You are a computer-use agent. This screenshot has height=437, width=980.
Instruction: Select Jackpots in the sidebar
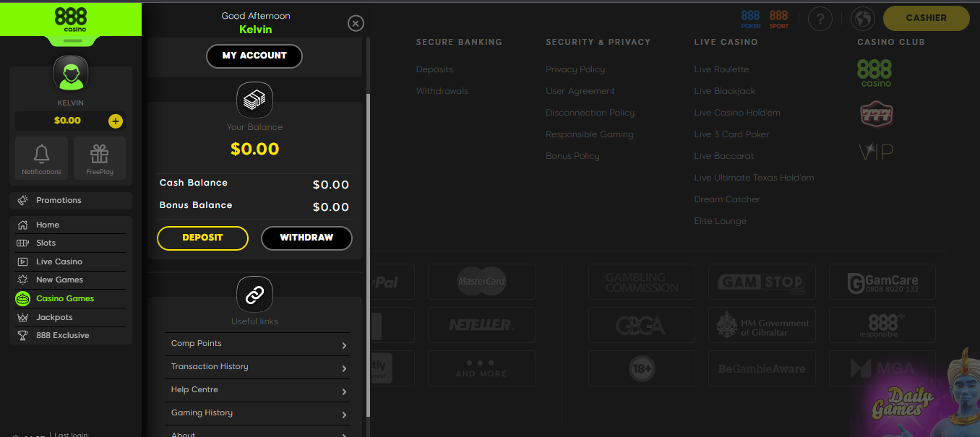click(71, 317)
